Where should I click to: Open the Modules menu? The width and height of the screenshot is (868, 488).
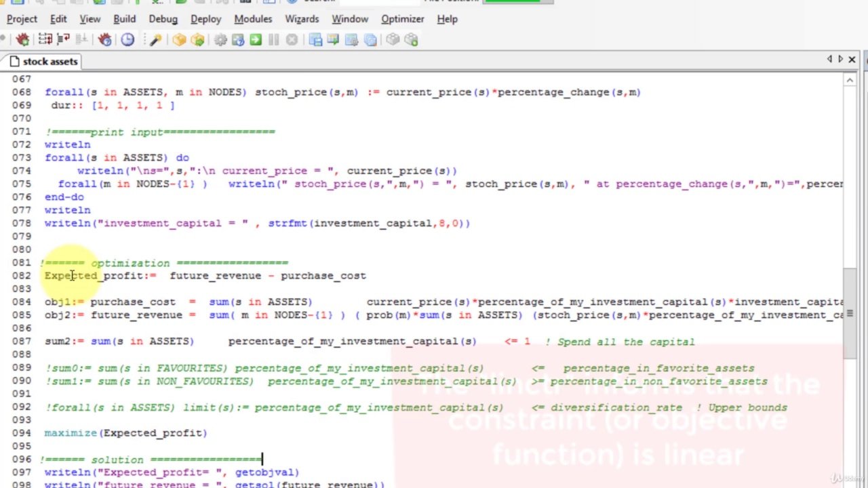tap(253, 19)
